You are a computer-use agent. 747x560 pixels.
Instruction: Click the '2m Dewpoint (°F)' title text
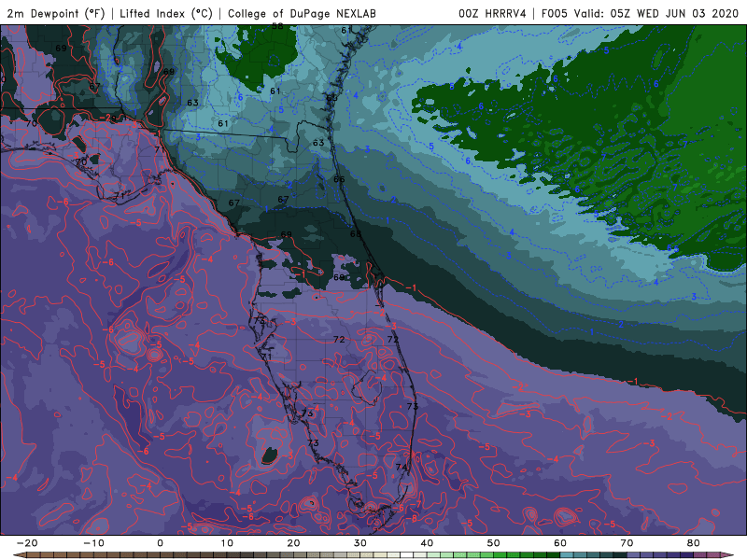click(56, 14)
